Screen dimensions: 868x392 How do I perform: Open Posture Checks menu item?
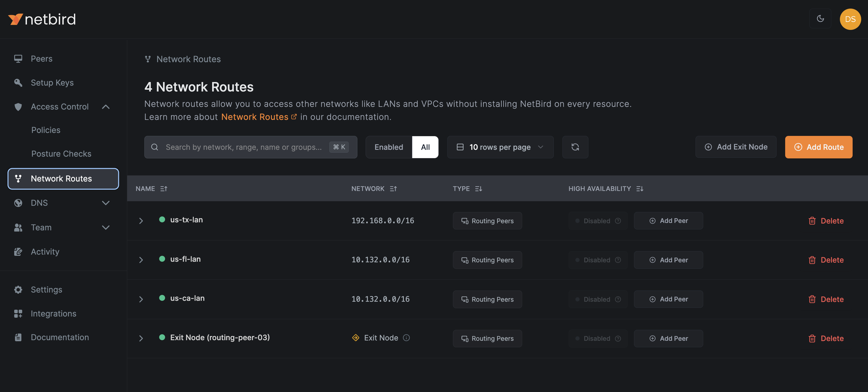coord(61,154)
